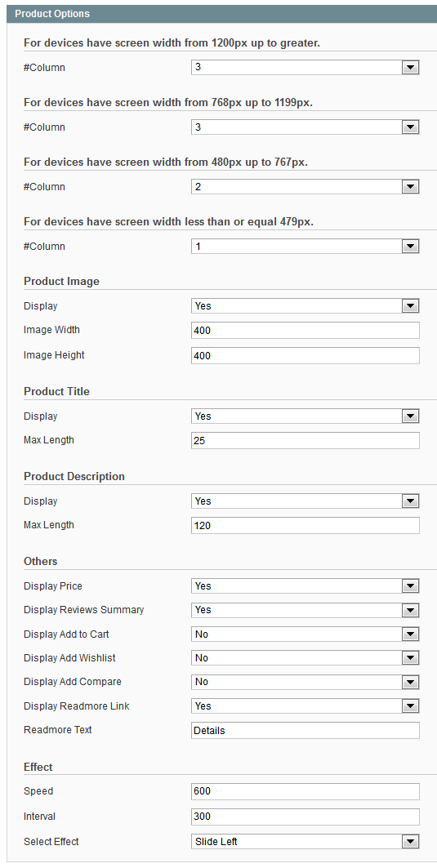Viewport: 437px width, 868px height.
Task: Click Product Title Max Length field
Action: click(x=305, y=441)
